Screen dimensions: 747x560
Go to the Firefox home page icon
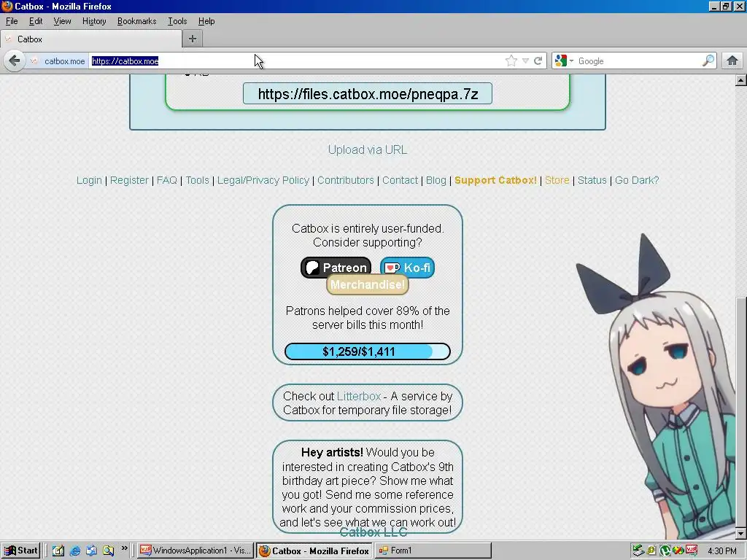pos(732,61)
